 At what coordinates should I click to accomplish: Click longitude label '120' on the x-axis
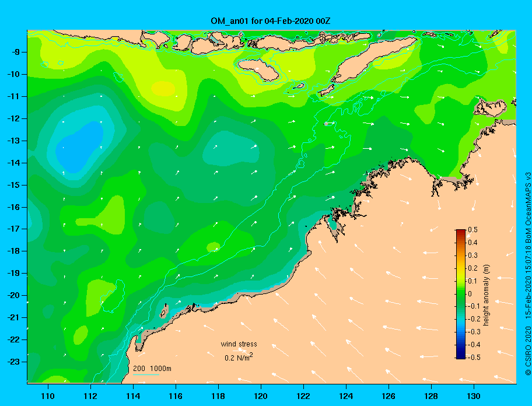(261, 396)
